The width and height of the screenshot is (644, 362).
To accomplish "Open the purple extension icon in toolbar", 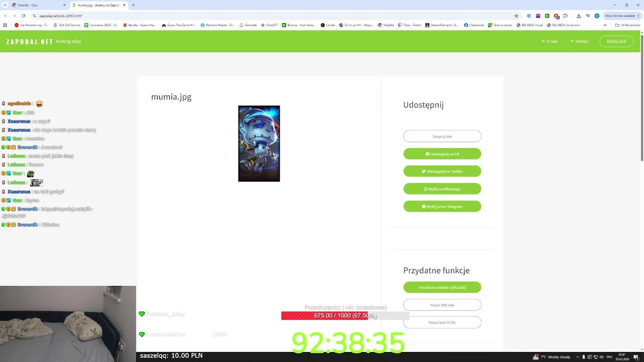I will pos(538,16).
